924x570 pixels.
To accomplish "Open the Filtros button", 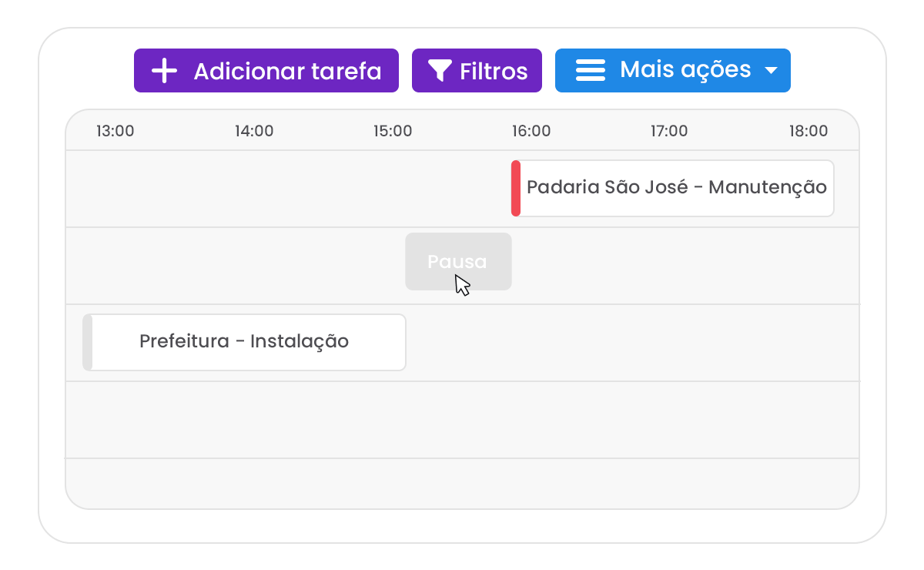I will (x=477, y=71).
